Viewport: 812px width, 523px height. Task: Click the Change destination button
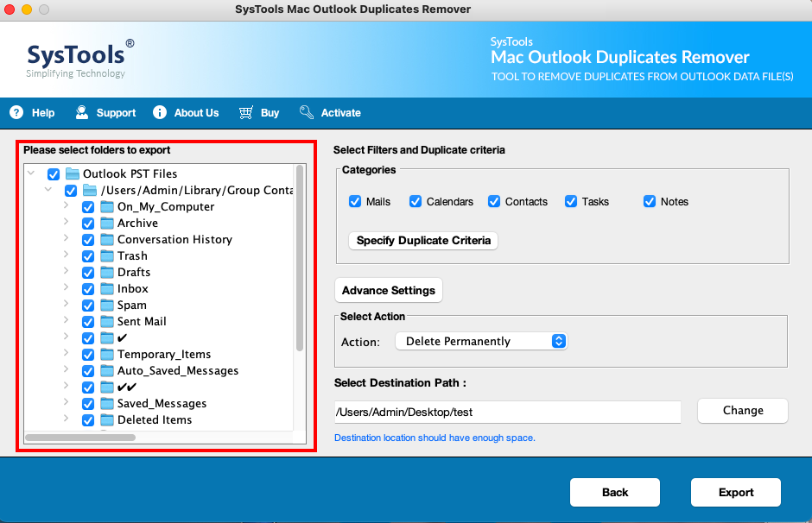pyautogui.click(x=743, y=410)
